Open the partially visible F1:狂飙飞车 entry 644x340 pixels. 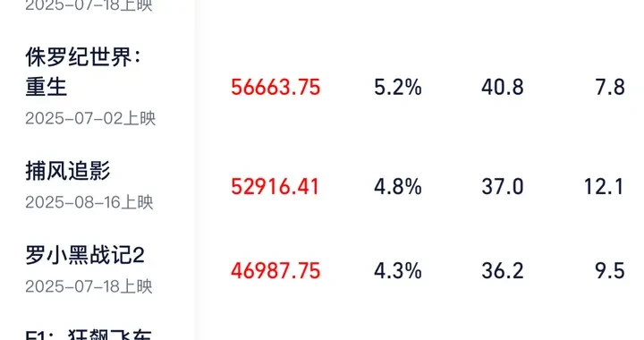[x=89, y=335]
